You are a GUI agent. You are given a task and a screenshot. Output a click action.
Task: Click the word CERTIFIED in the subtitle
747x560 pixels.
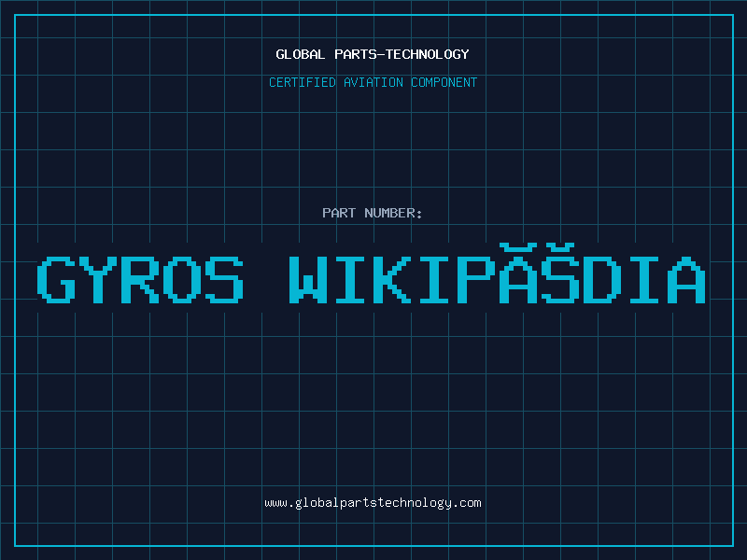click(303, 82)
